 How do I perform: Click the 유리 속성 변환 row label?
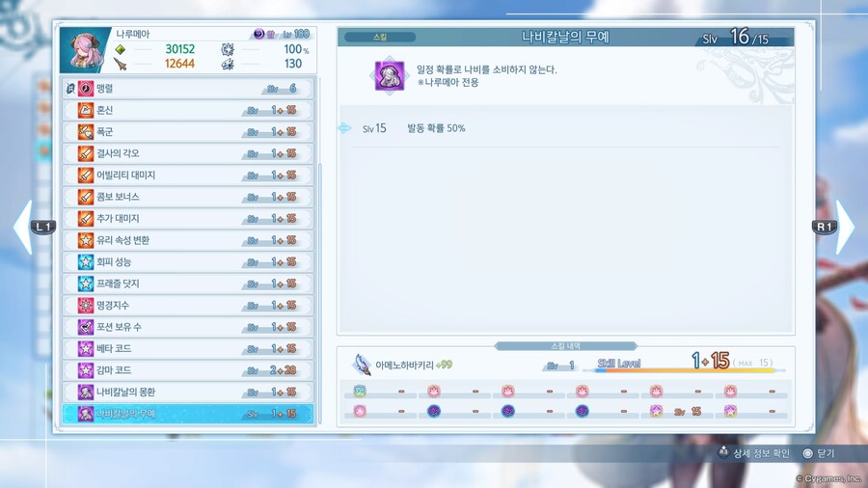click(122, 240)
